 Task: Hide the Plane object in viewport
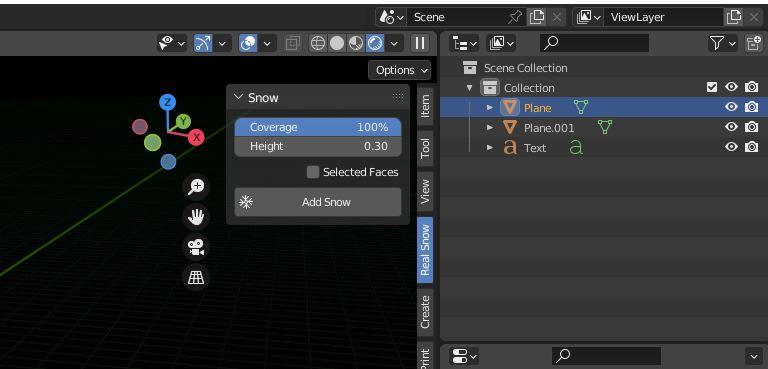pyautogui.click(x=731, y=107)
